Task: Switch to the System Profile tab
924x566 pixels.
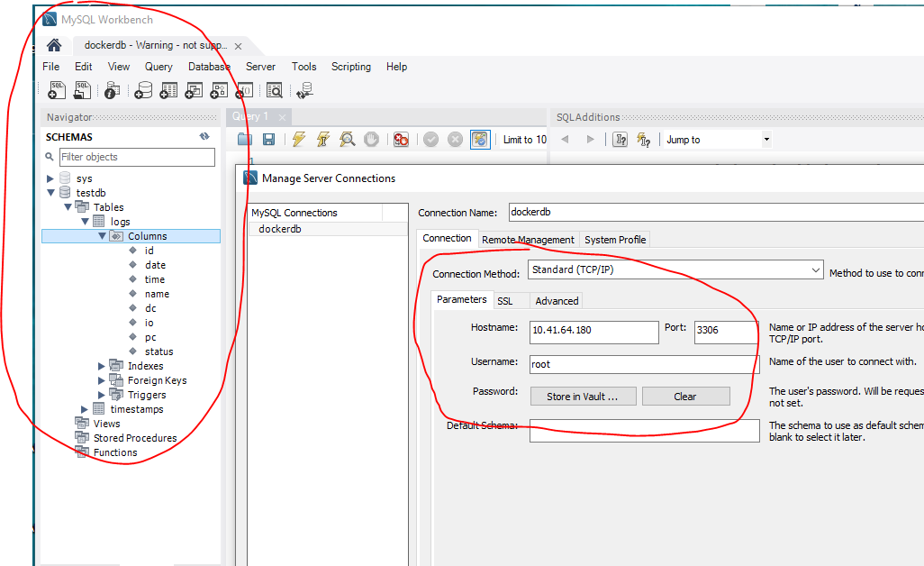Action: 615,240
